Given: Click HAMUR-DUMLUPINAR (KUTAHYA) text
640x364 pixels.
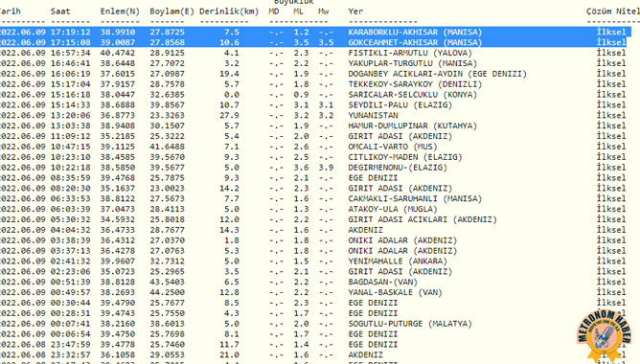Looking at the screenshot, I should click(412, 125).
